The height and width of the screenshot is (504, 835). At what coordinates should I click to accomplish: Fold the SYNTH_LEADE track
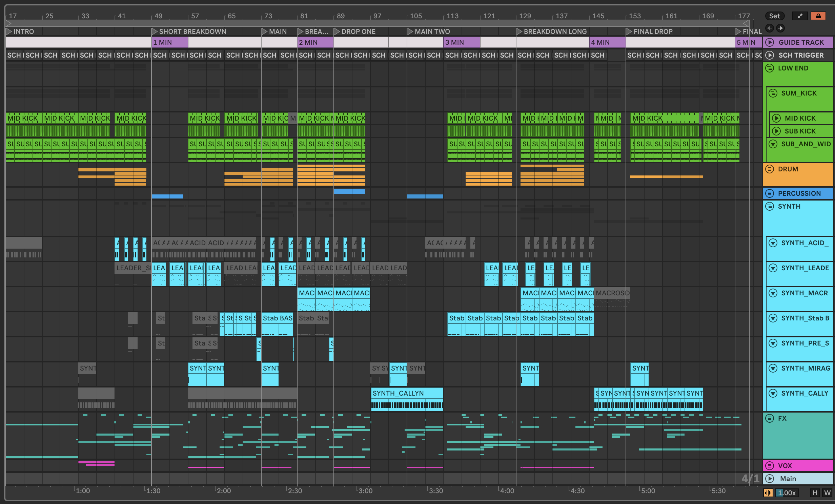coord(773,268)
